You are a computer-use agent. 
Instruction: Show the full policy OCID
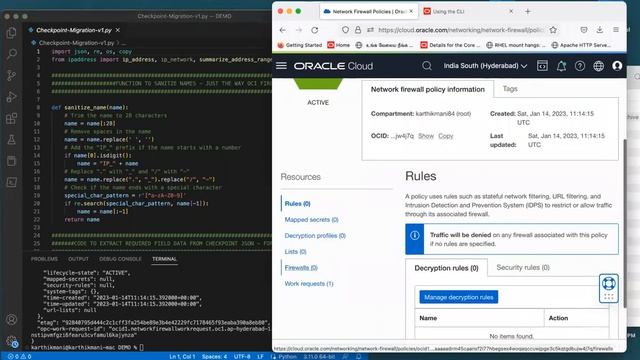pos(426,136)
